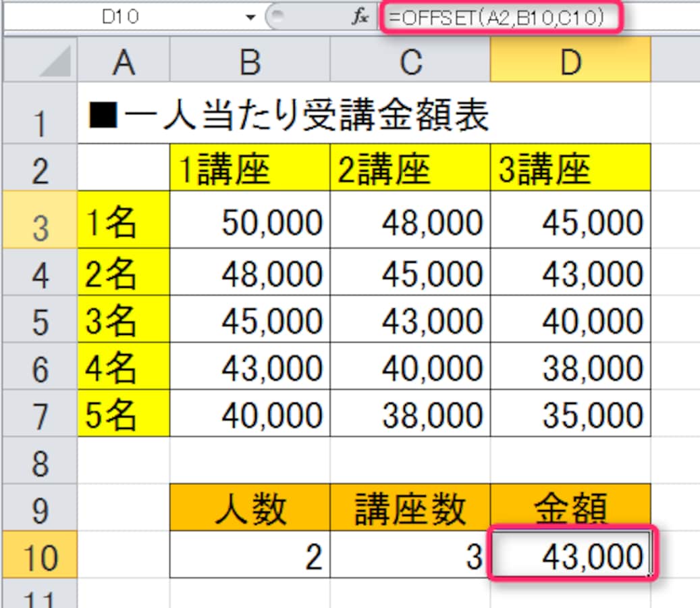Select row 1 header

(41, 113)
